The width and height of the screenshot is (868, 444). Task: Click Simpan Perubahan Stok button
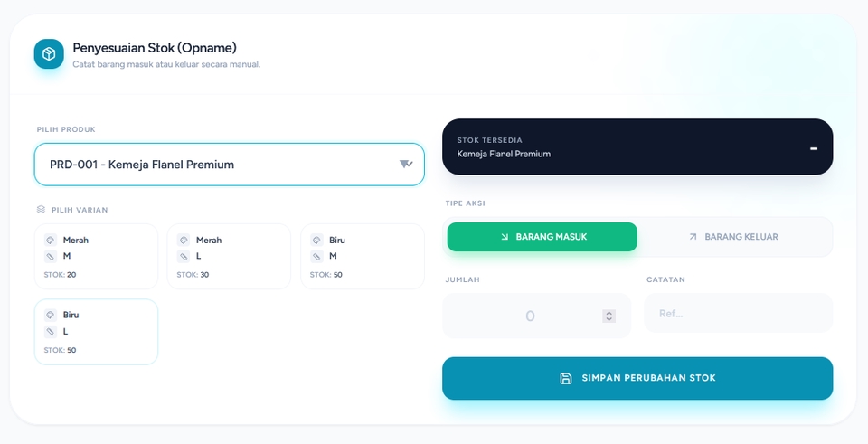(637, 378)
